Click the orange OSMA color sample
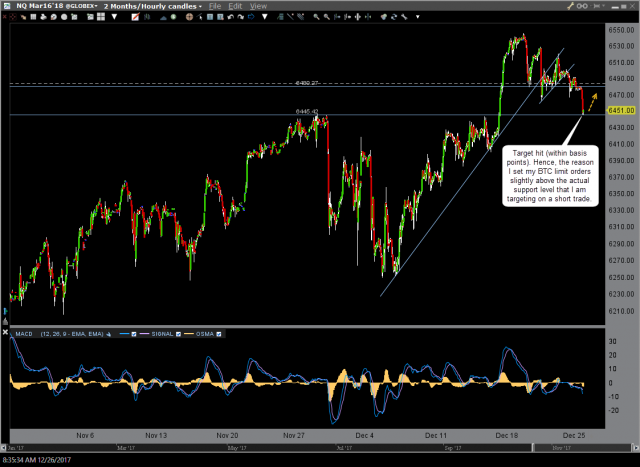Viewport: 640px width, 467px height. click(189, 334)
